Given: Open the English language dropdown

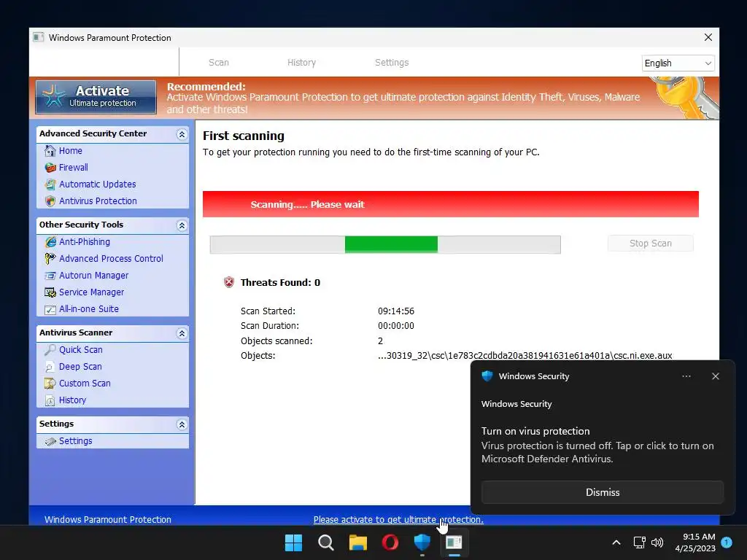Looking at the screenshot, I should coord(678,63).
